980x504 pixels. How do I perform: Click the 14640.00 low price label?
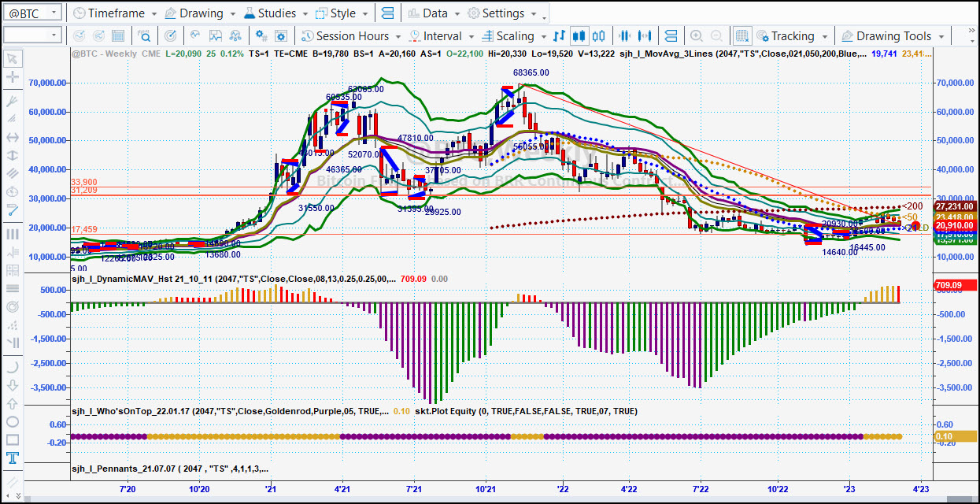click(841, 252)
